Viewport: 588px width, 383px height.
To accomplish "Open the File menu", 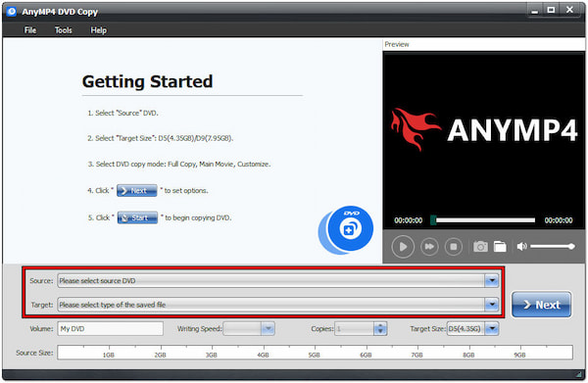I will point(30,30).
